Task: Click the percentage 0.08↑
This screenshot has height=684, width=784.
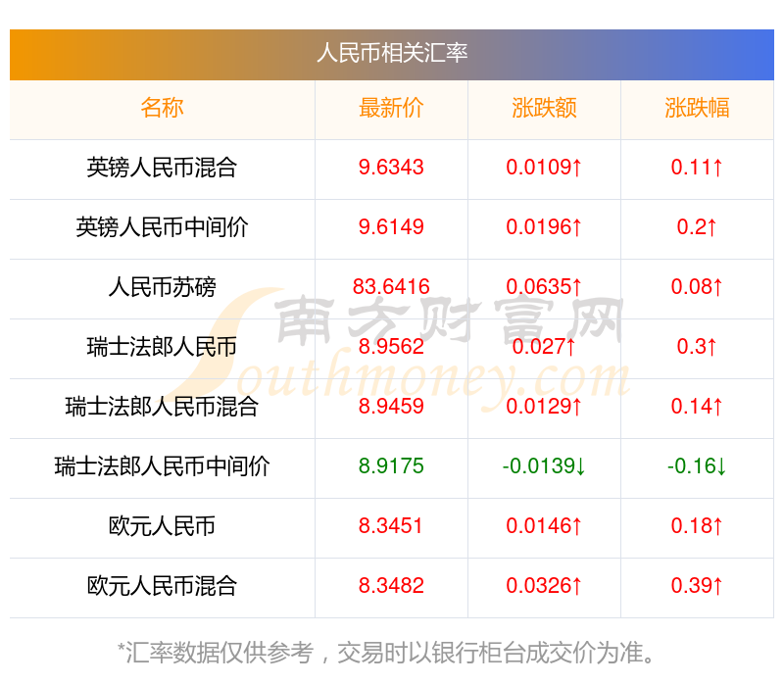Action: 697,287
